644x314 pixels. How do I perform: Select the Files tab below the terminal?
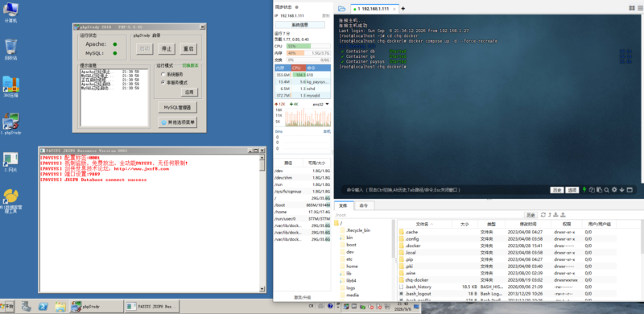tap(344, 205)
